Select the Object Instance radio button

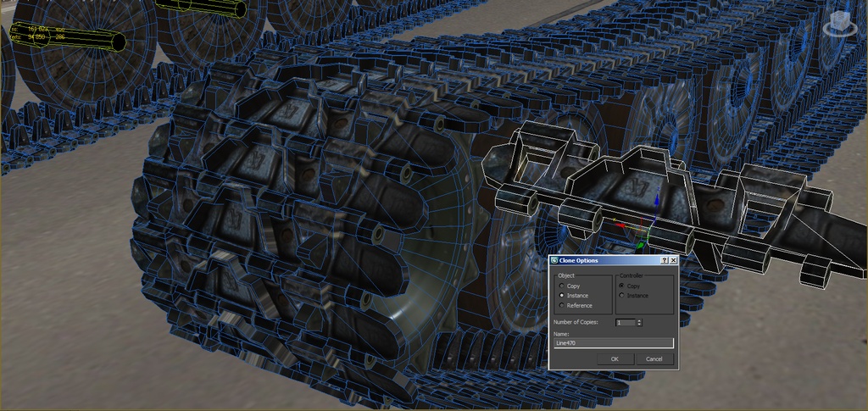click(x=562, y=296)
